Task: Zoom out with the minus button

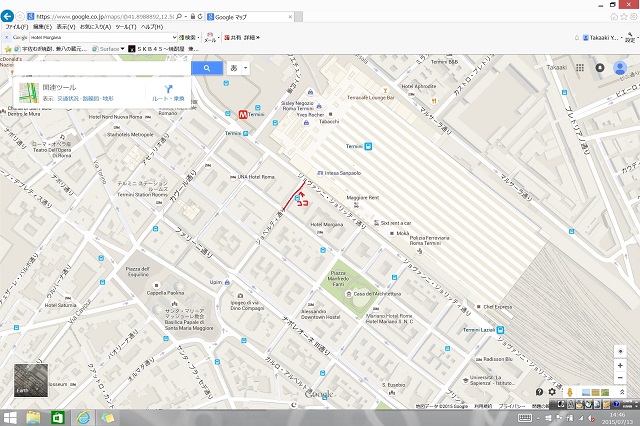Action: click(620, 378)
